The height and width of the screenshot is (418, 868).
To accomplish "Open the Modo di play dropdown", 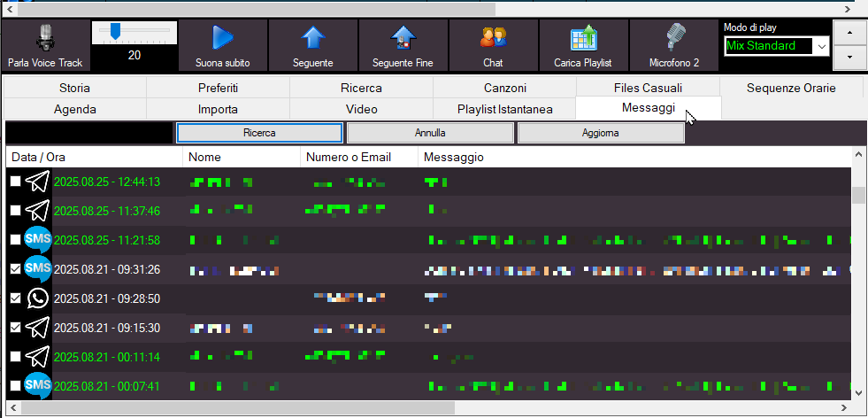I will click(x=821, y=46).
